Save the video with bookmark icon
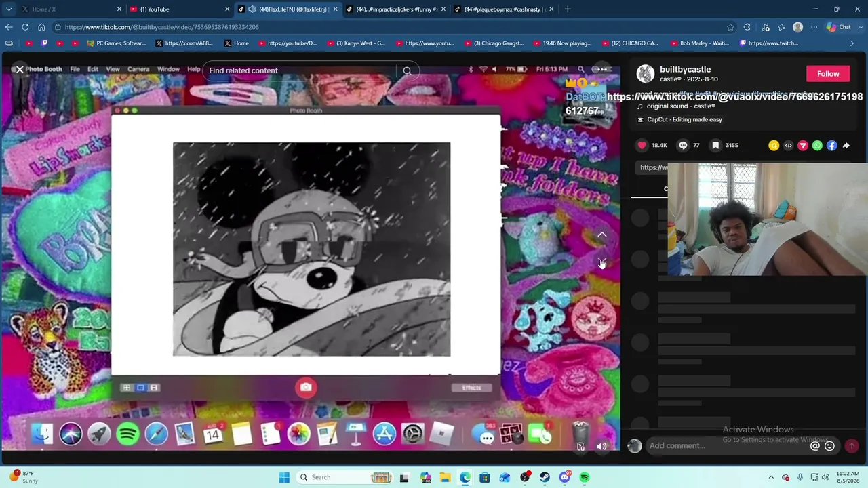Screen dimensions: 868x488 pos(715,145)
